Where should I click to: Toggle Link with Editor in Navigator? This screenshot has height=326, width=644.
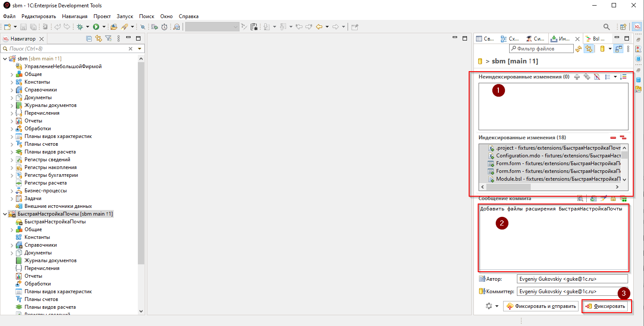(x=99, y=38)
